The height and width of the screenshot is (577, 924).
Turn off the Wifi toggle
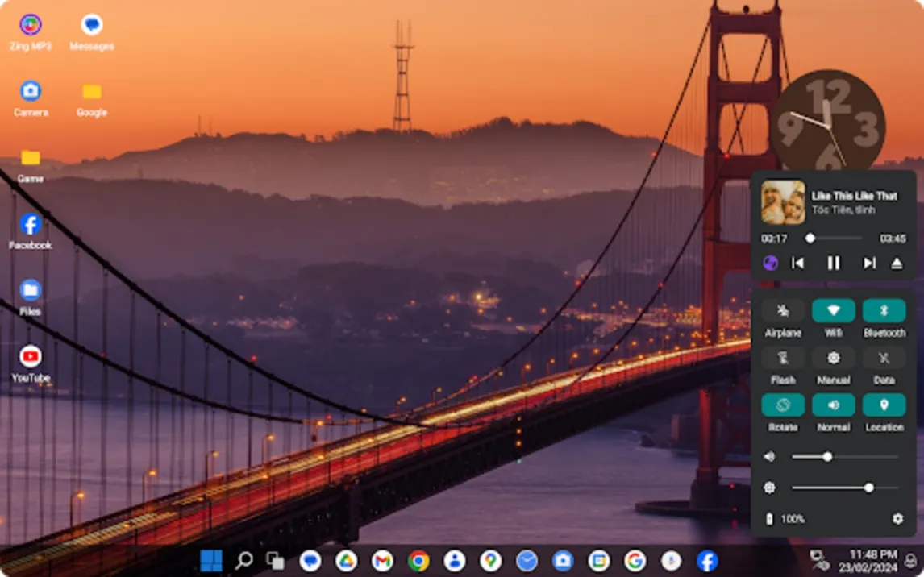pyautogui.click(x=833, y=311)
